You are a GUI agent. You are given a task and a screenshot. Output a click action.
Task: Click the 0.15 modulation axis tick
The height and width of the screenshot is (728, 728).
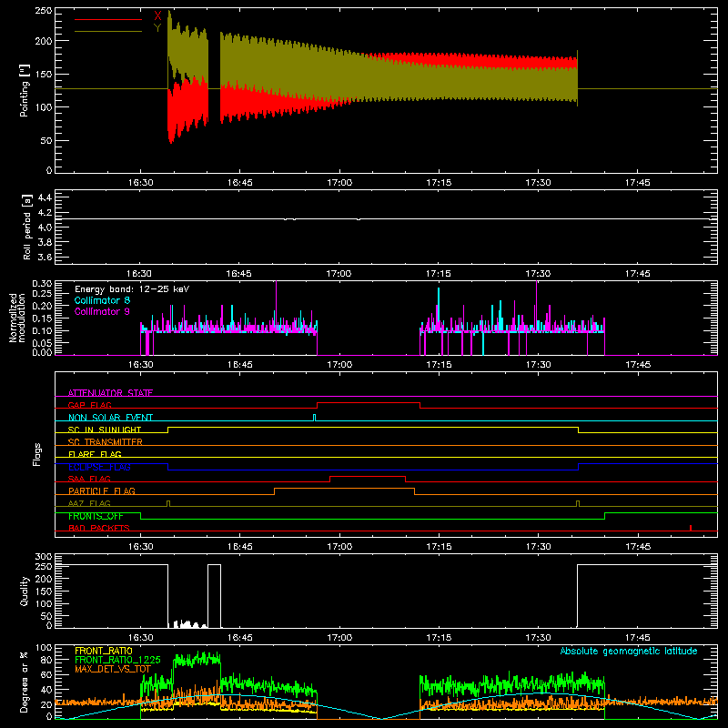pyautogui.click(x=42, y=318)
